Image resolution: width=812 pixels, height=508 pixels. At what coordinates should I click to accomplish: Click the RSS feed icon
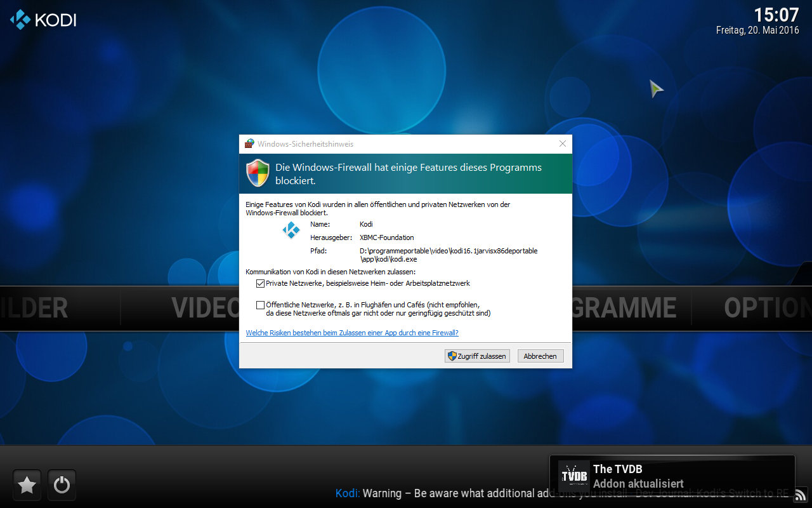[801, 495]
